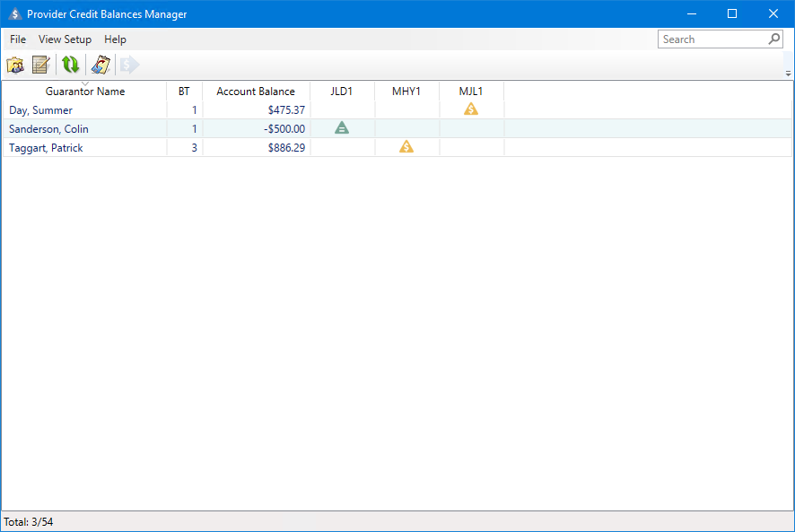The height and width of the screenshot is (532, 795).
Task: Click the BT column header
Action: (184, 92)
